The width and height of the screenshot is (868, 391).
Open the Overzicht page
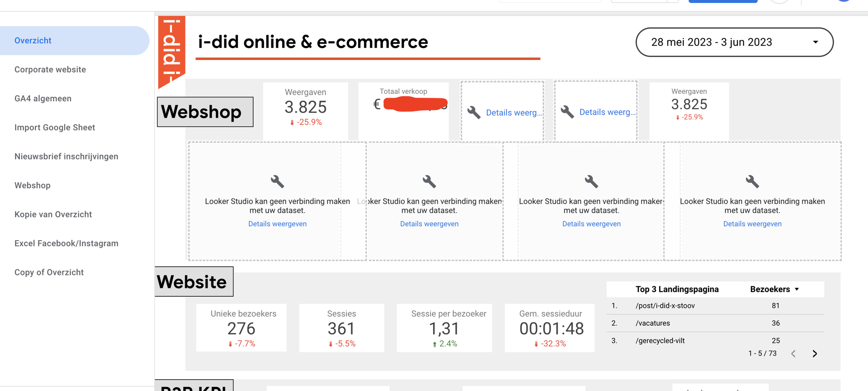[75, 40]
